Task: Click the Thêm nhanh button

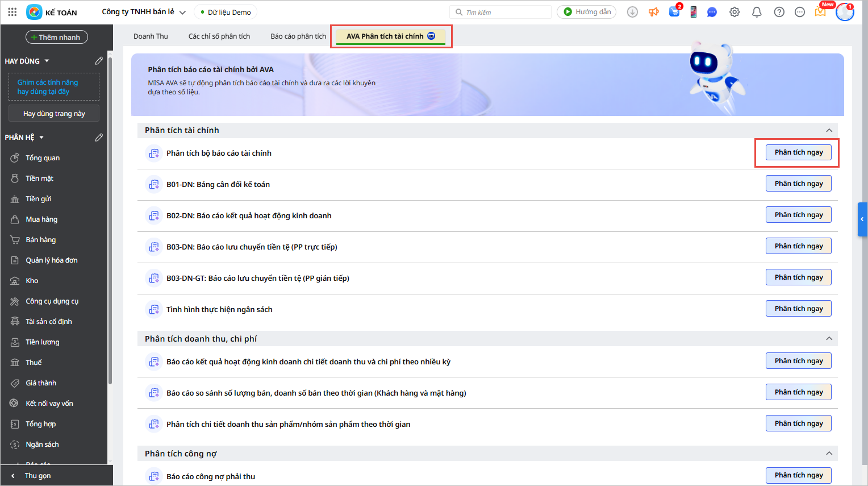Action: tap(56, 38)
